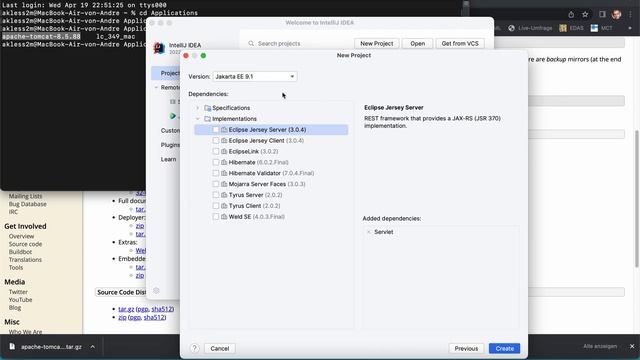640x360 pixels.
Task: Click the IntelliJ IDEA logo icon
Action: point(159,48)
